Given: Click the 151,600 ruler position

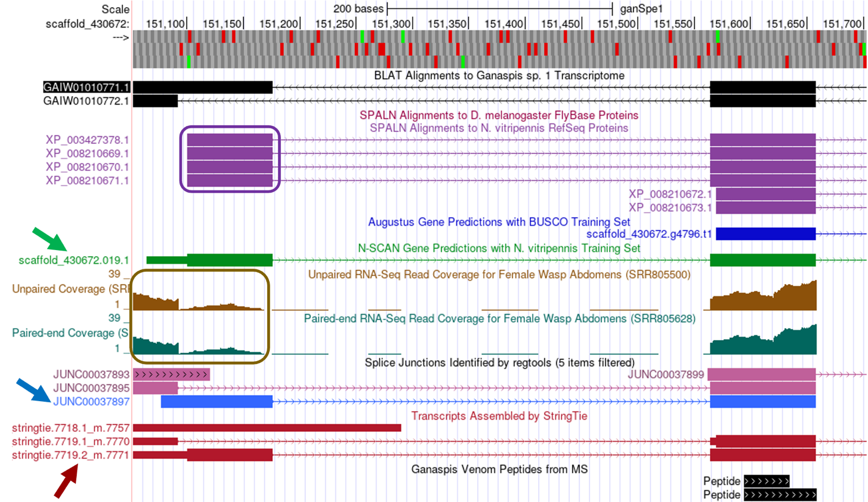Looking at the screenshot, I should click(729, 24).
